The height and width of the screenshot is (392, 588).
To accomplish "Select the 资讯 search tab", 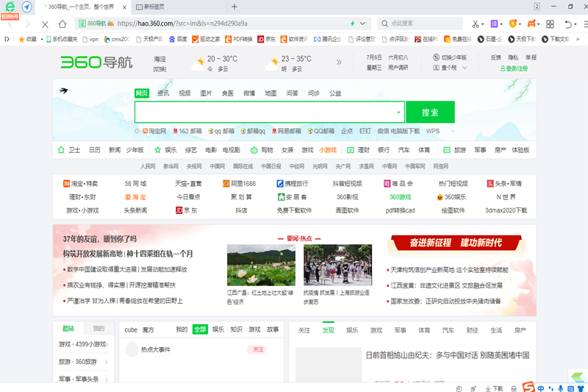I will tap(163, 93).
